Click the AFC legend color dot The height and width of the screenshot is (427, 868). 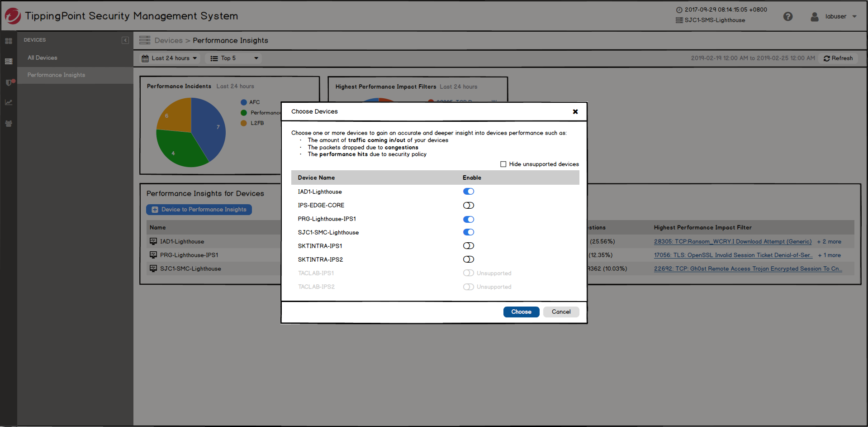(244, 102)
